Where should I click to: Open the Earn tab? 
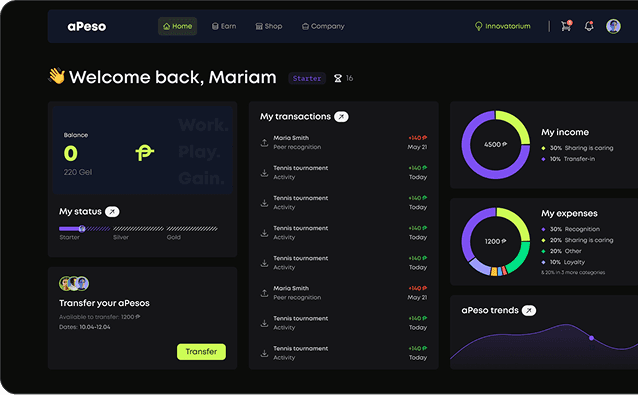point(224,26)
